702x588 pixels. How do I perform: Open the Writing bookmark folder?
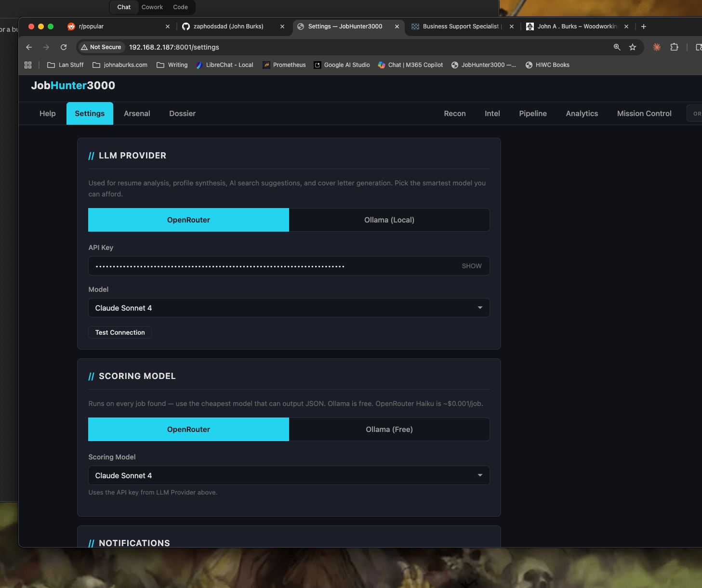click(172, 65)
